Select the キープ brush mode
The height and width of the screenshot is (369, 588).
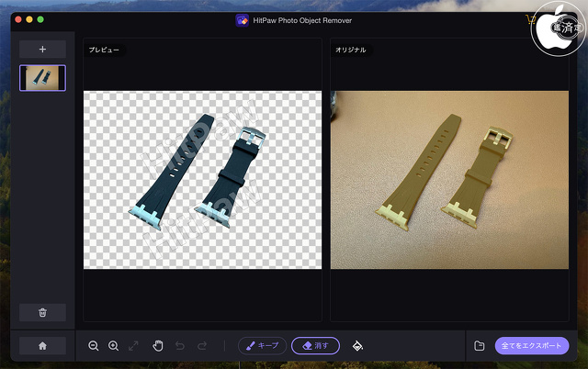click(262, 346)
